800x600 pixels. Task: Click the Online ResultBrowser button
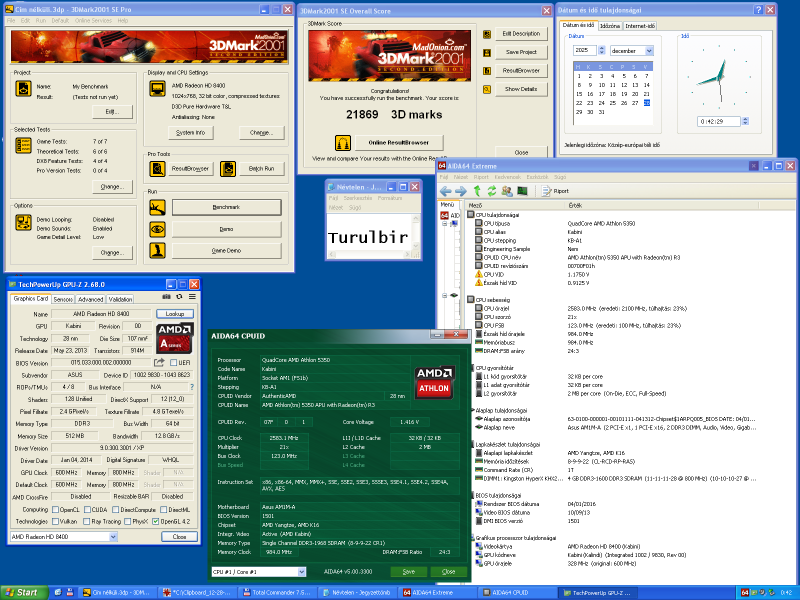pos(398,142)
